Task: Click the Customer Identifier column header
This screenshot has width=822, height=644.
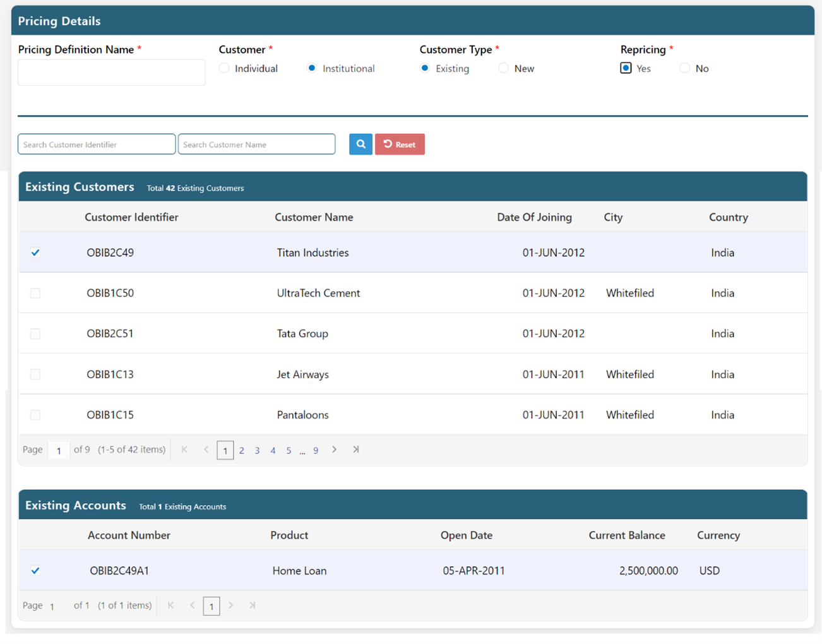Action: coord(131,217)
